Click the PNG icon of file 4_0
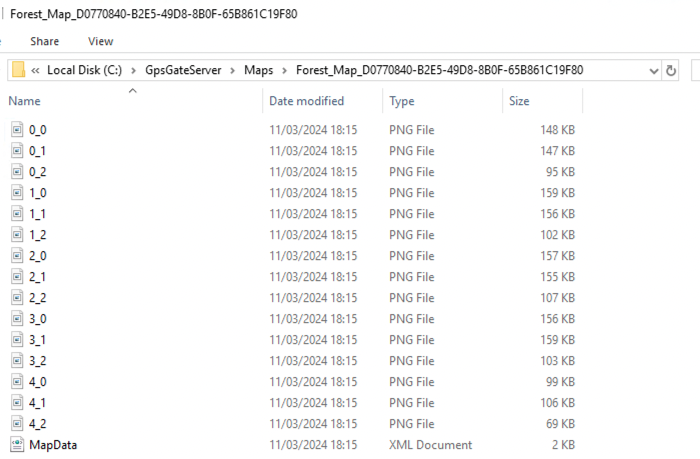This screenshot has height=459, width=700. point(17,382)
